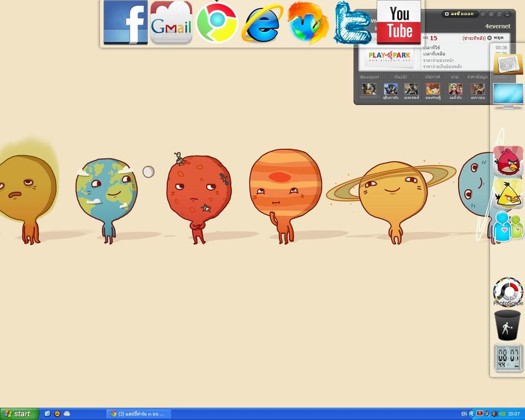525x420 pixels.
Task: Open the Recycle Bin trash can
Action: coord(507,325)
